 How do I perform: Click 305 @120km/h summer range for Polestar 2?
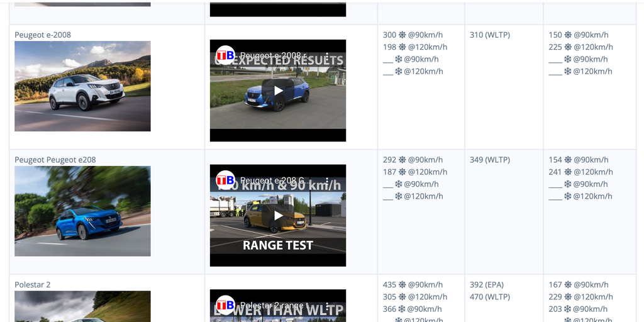coord(415,297)
